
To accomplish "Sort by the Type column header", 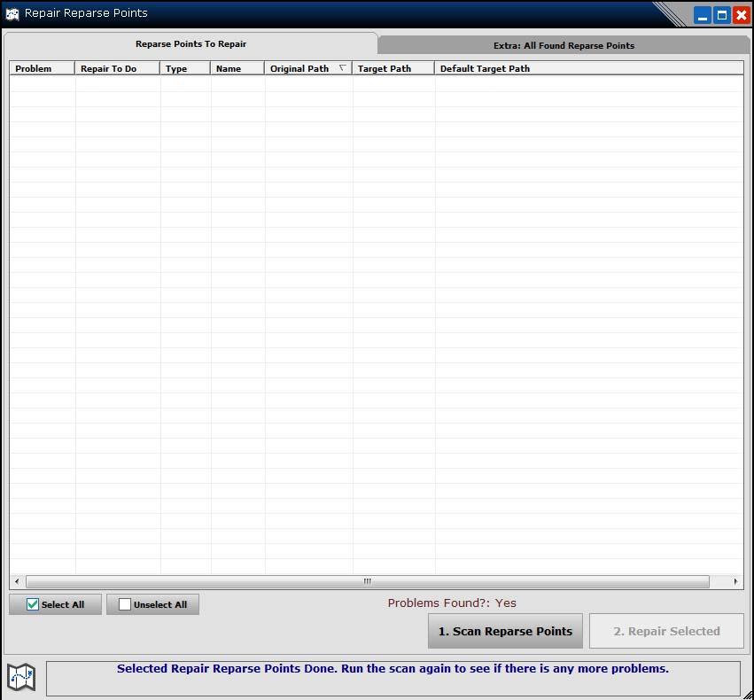I will pos(185,68).
